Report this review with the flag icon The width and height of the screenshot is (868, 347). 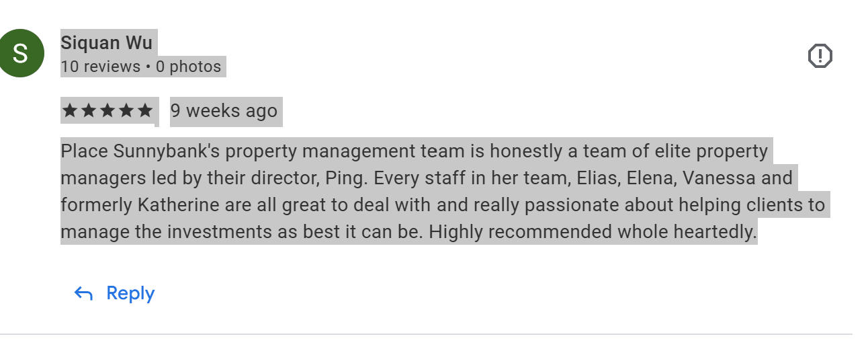click(820, 56)
